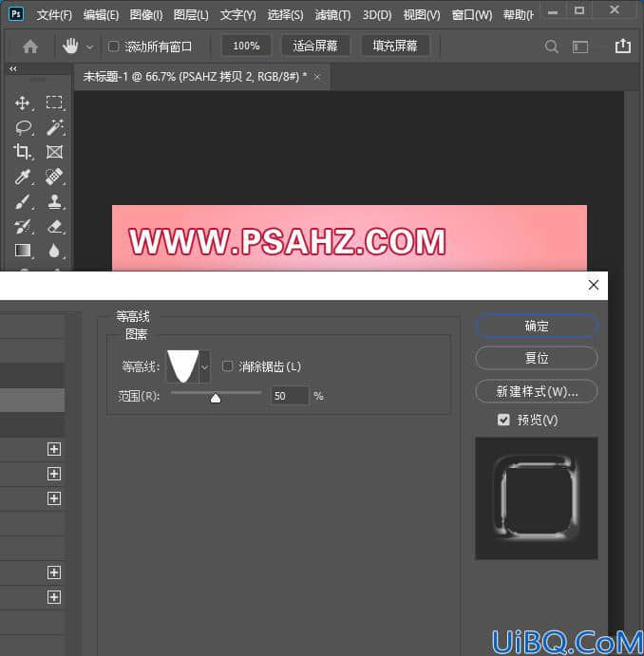
Task: Click the 适合屏幕 fit screen button
Action: click(315, 46)
